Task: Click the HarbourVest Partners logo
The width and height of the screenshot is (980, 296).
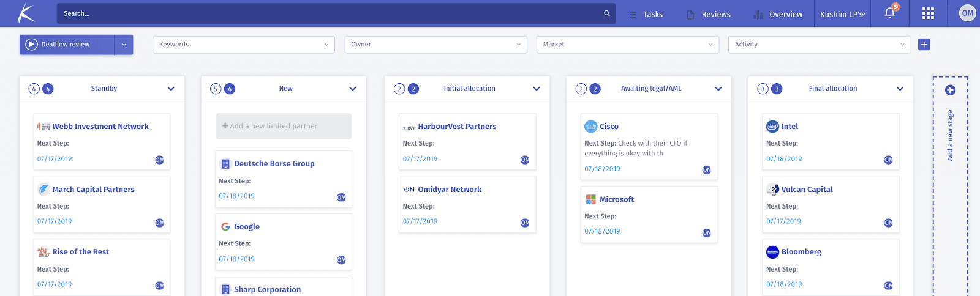Action: 409,127
